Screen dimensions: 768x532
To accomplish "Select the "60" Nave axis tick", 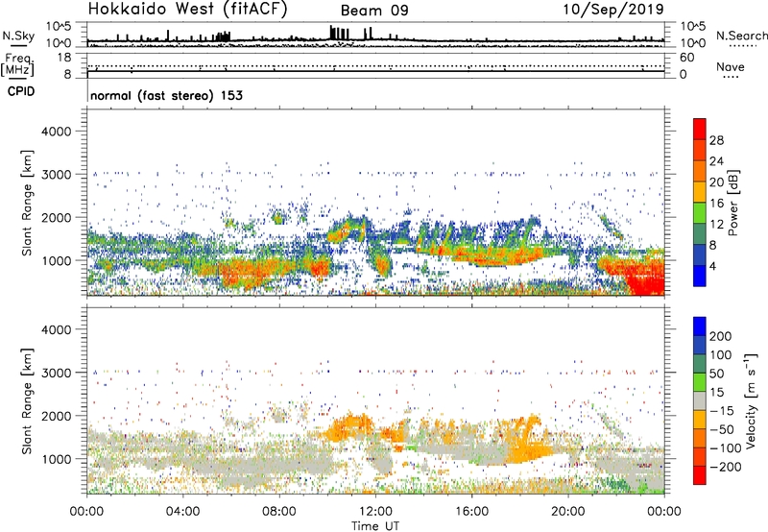I will click(x=686, y=58).
